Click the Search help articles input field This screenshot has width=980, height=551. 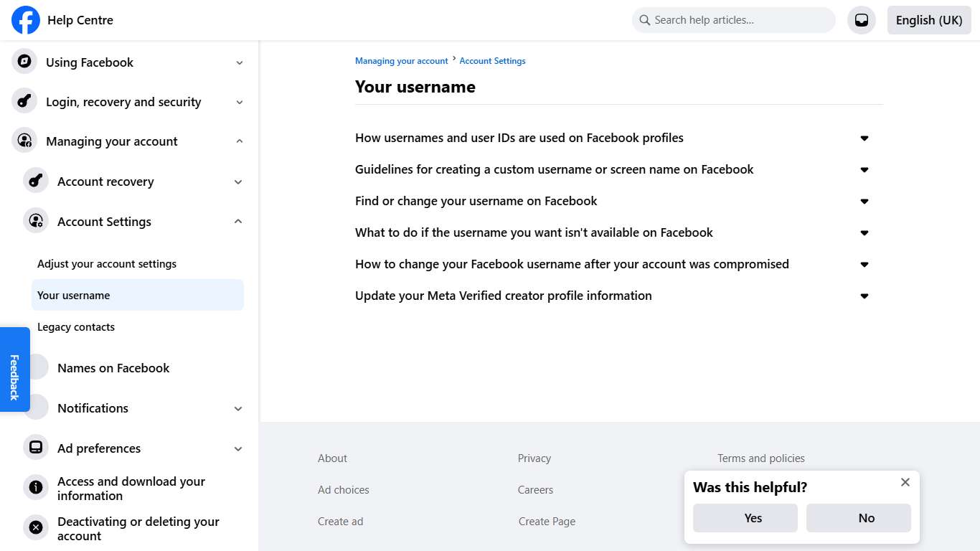point(732,19)
